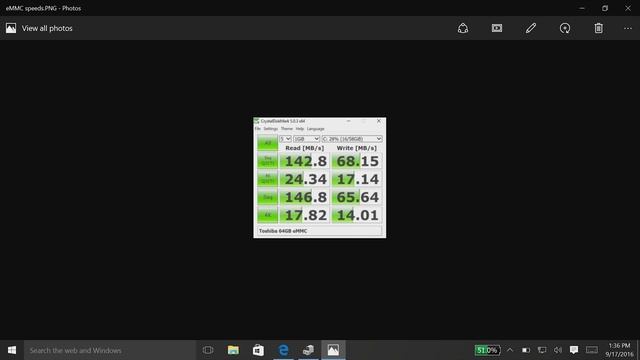
Task: Launch File Explorer from the taskbar
Action: click(233, 350)
